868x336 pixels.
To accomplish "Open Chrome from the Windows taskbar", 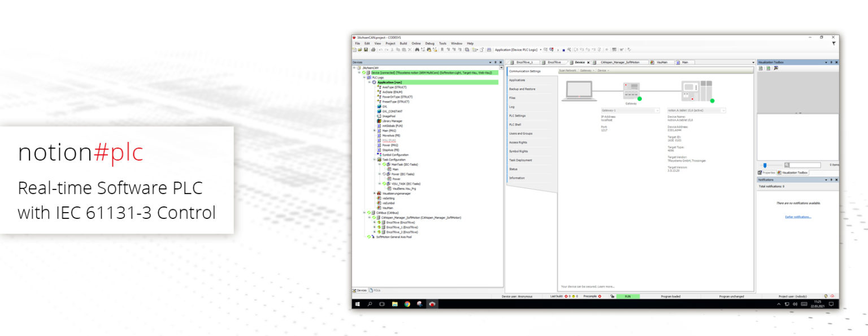I will pos(407,304).
